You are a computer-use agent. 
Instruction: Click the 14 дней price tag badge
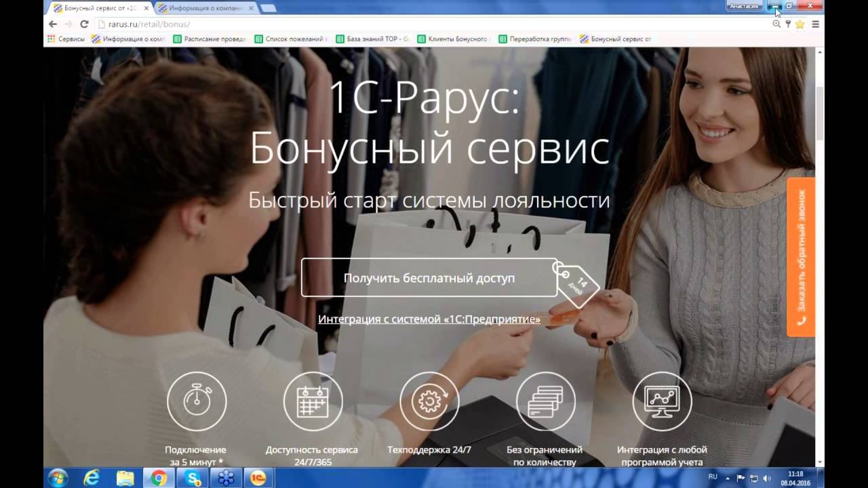pyautogui.click(x=578, y=285)
